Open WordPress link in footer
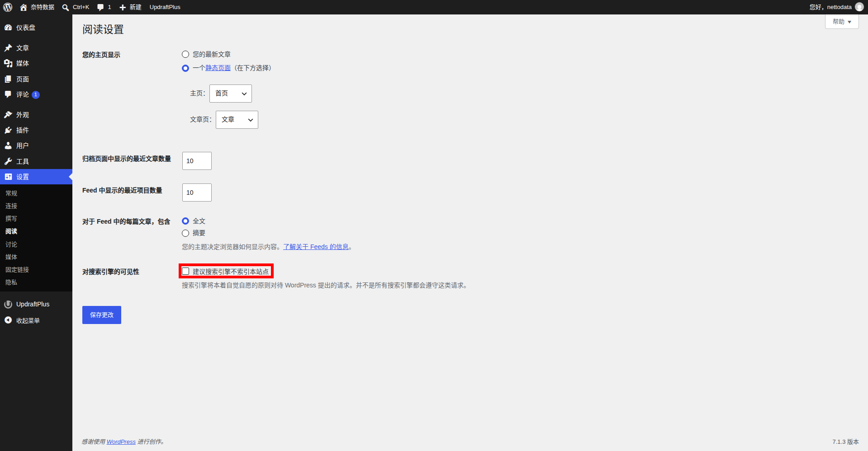 121,442
